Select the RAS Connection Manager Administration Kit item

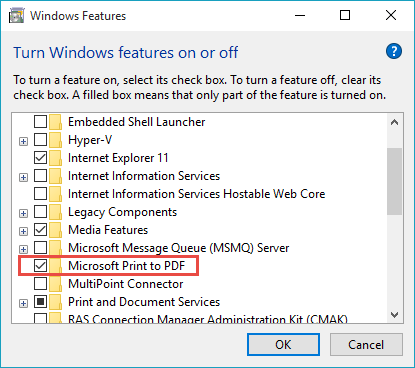click(208, 319)
